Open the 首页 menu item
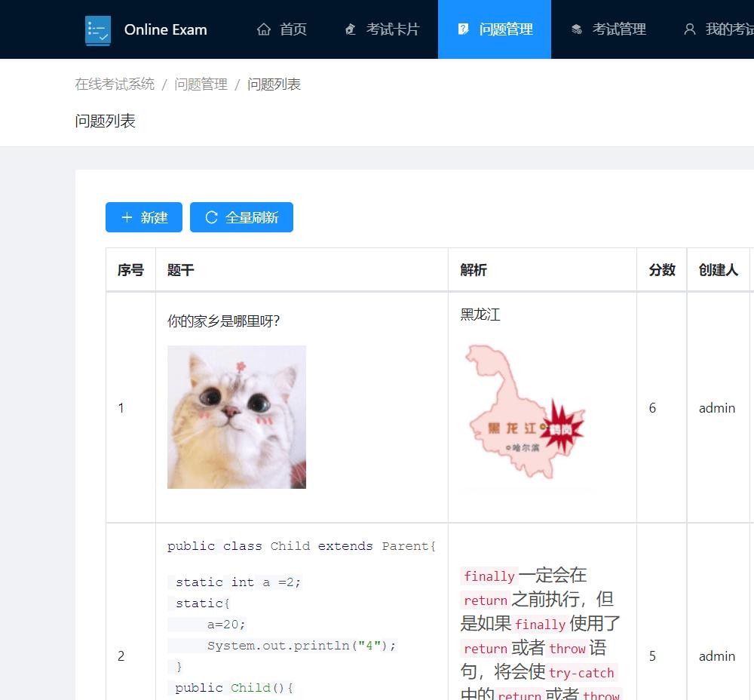Screen dimensions: 754x700 [293, 29]
